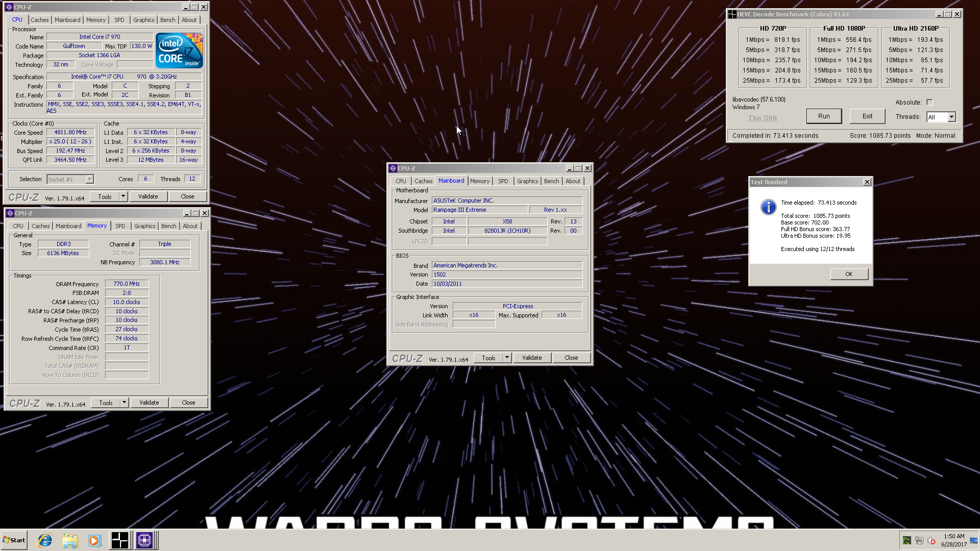Click the CPU-Z title icon in top-left window
Screen dimensions: 980x551
pos(9,7)
